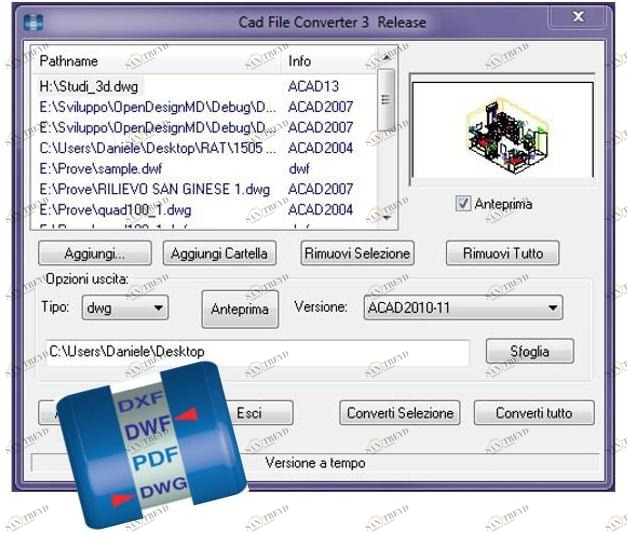Click the Converti Selezione button

click(400, 413)
